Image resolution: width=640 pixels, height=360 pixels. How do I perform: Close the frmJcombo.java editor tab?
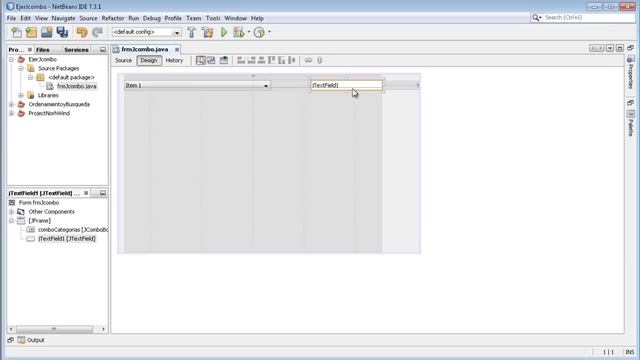pos(177,49)
